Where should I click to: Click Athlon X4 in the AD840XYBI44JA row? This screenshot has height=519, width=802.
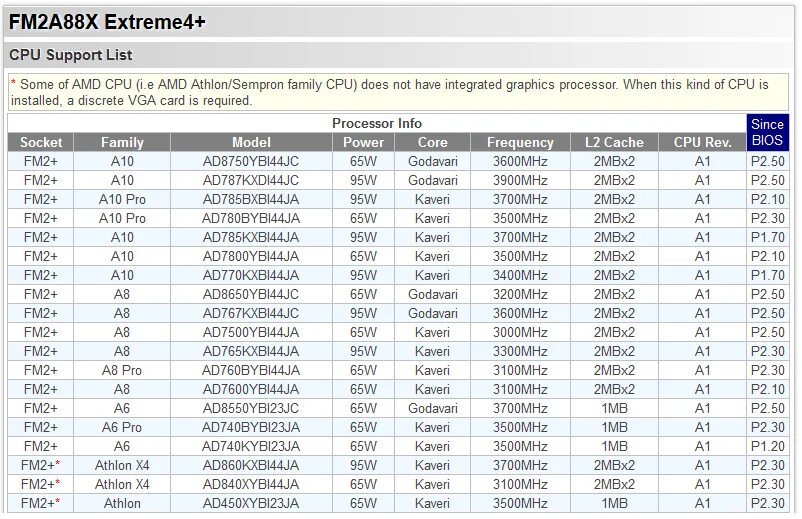(122, 484)
